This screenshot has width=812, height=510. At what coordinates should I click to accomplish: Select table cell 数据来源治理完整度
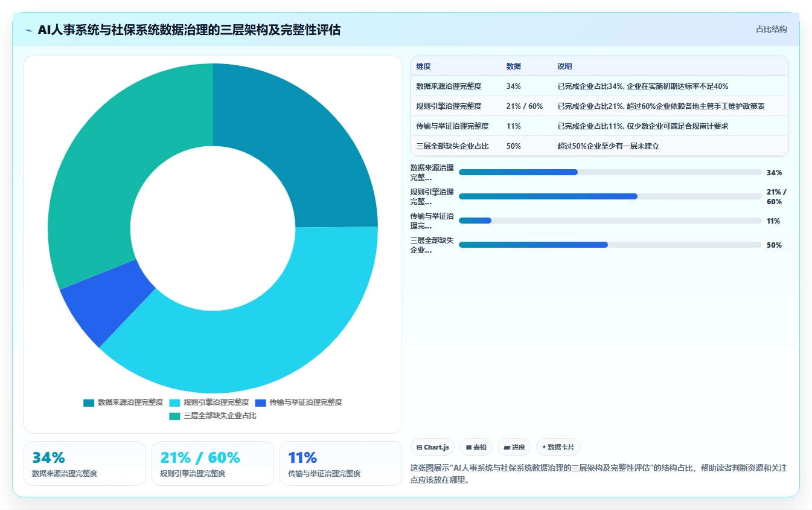point(449,86)
